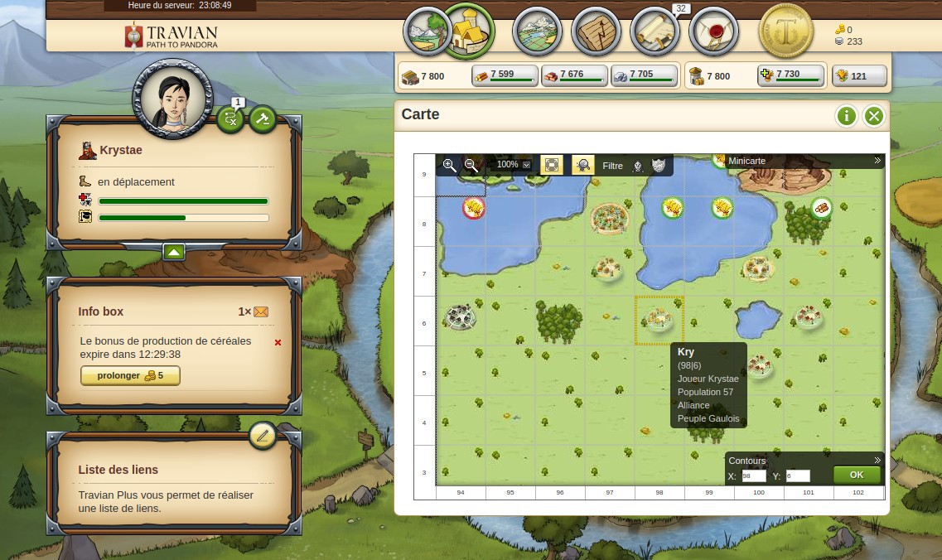The image size is (942, 560).
Task: Click the X coordinate field
Action: [x=754, y=476]
